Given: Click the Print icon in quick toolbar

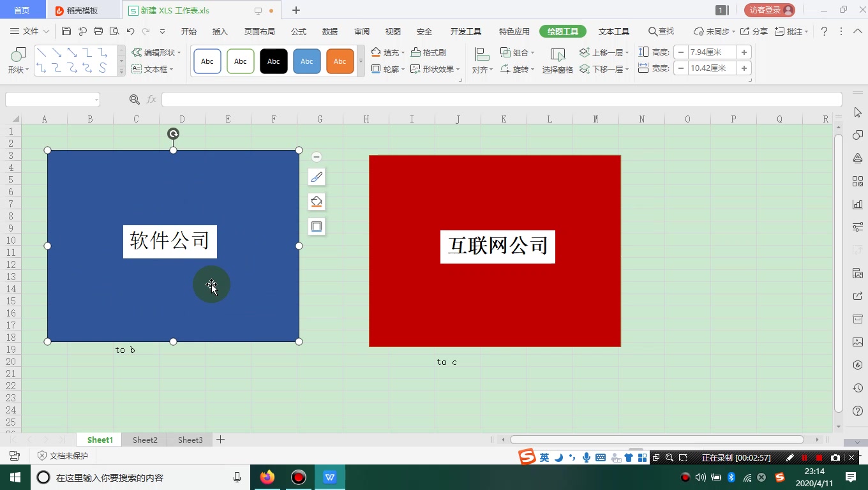Looking at the screenshot, I should pyautogui.click(x=98, y=31).
